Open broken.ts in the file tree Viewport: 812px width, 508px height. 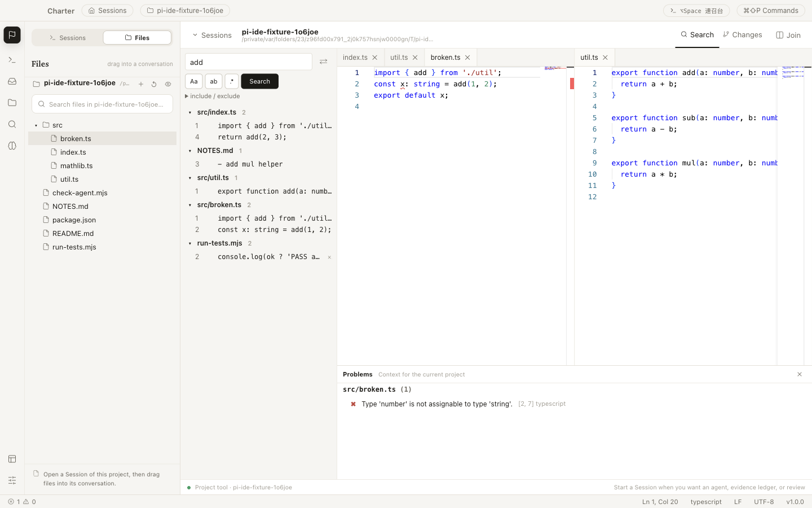tap(102, 139)
